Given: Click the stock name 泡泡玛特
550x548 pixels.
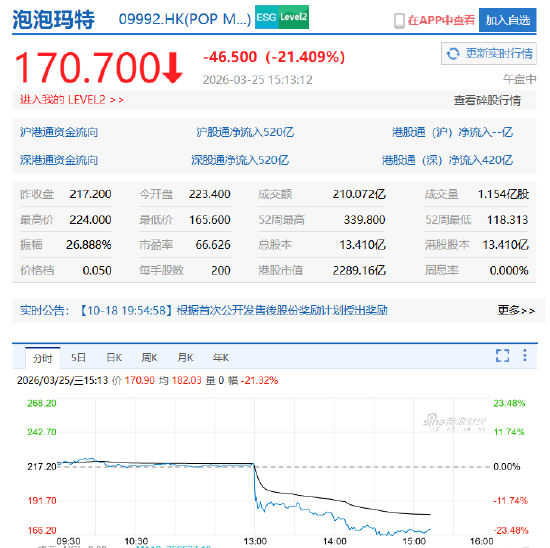Looking at the screenshot, I should (53, 19).
